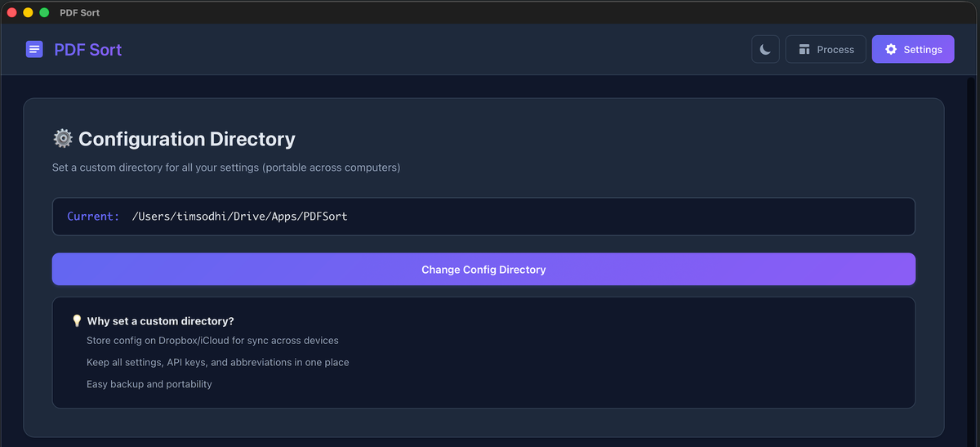Maximize the window with the green button
The width and height of the screenshot is (980, 447).
coord(44,12)
